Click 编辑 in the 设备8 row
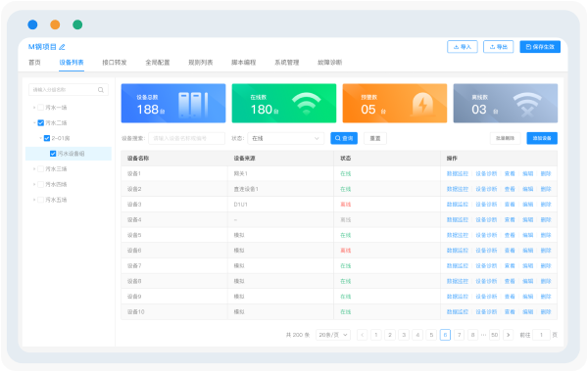 (528, 281)
